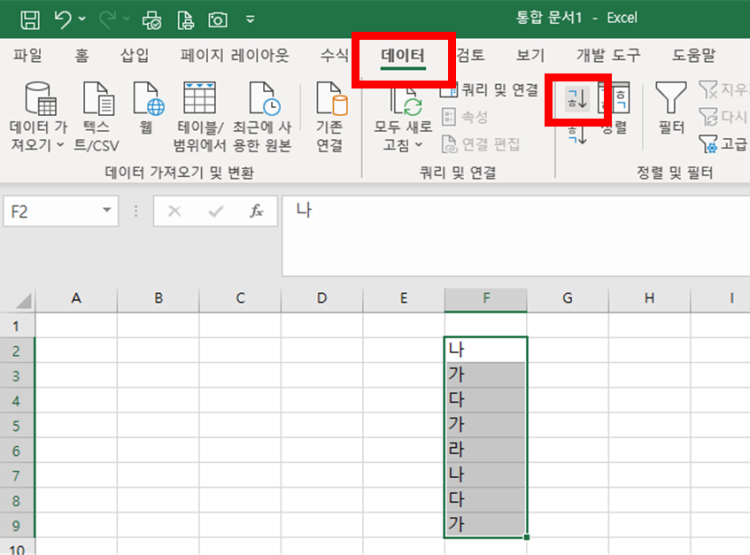Switch to the 홈 tab
The height and width of the screenshot is (555, 750).
pos(82,56)
